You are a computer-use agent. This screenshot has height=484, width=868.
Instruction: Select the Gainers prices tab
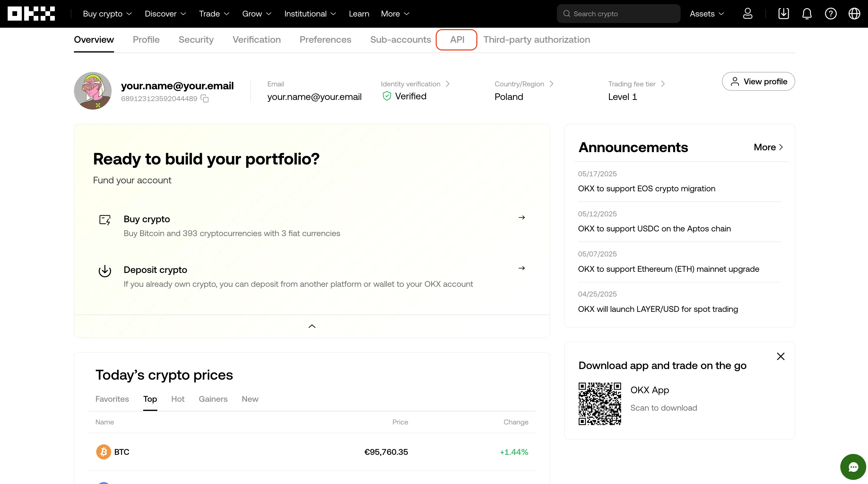213,399
